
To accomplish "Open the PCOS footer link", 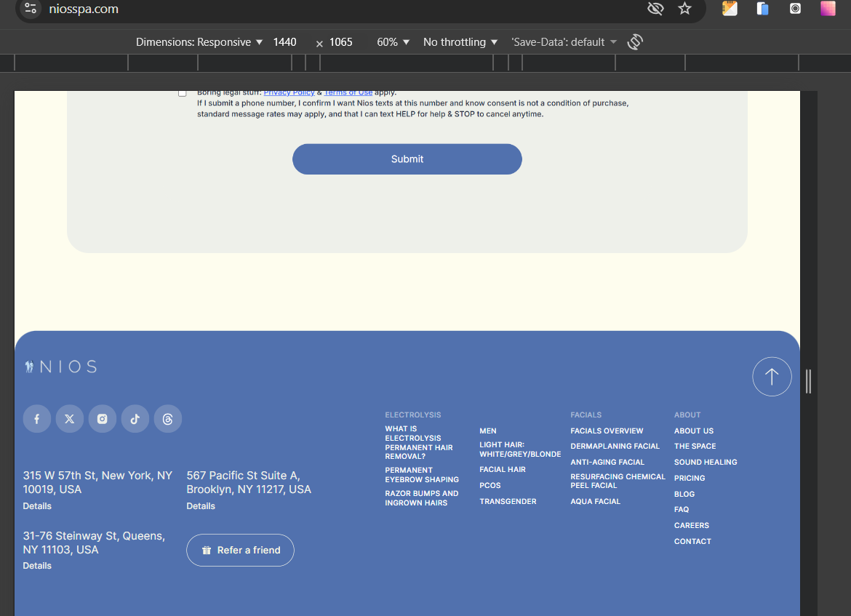I will pos(490,486).
